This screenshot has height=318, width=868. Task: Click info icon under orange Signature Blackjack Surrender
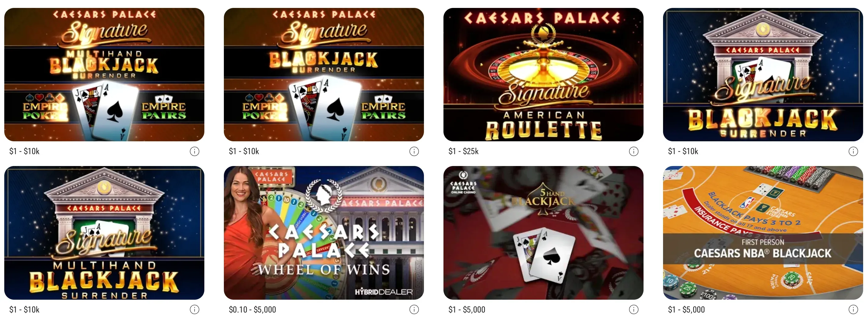point(414,151)
